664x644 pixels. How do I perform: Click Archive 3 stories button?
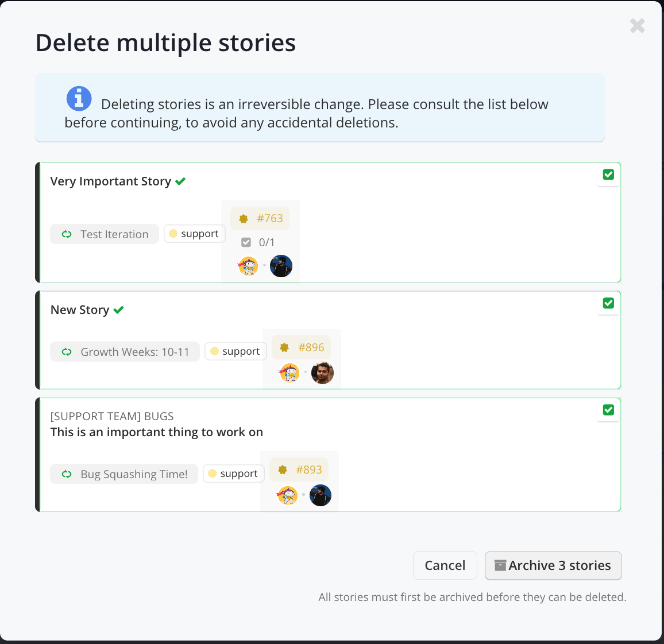553,565
